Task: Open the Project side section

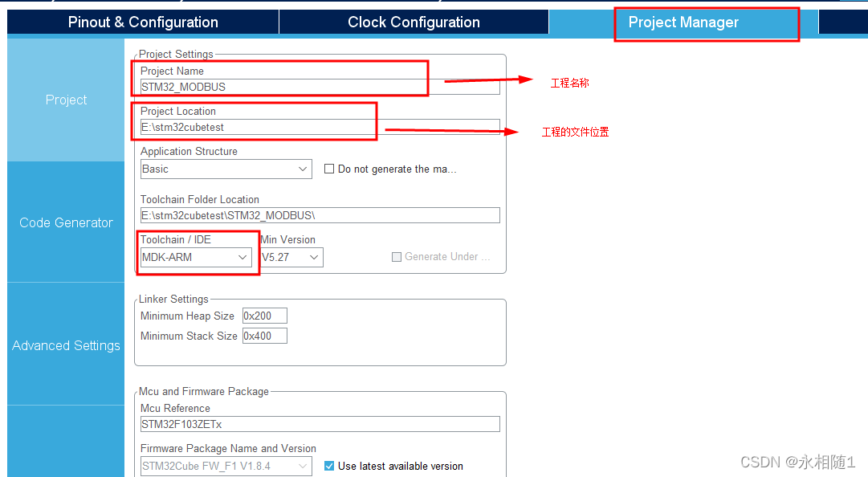Action: pos(66,100)
